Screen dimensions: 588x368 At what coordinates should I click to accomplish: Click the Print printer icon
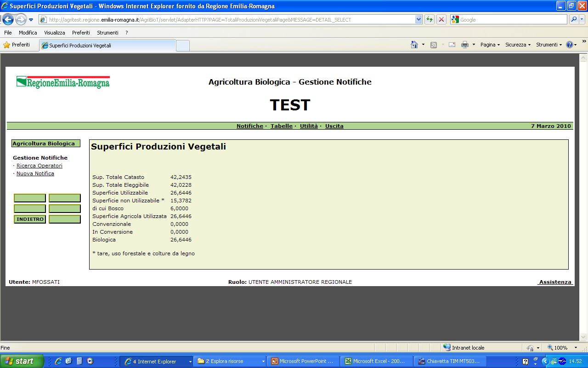(x=465, y=45)
